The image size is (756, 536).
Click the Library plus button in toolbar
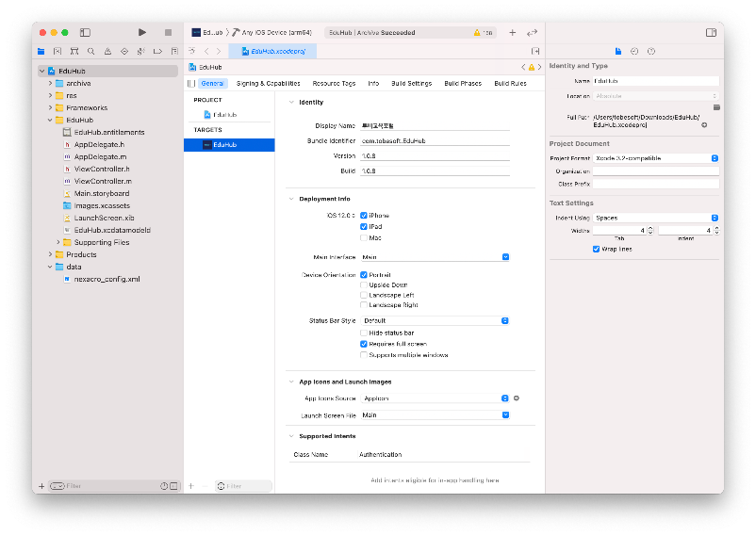click(513, 32)
